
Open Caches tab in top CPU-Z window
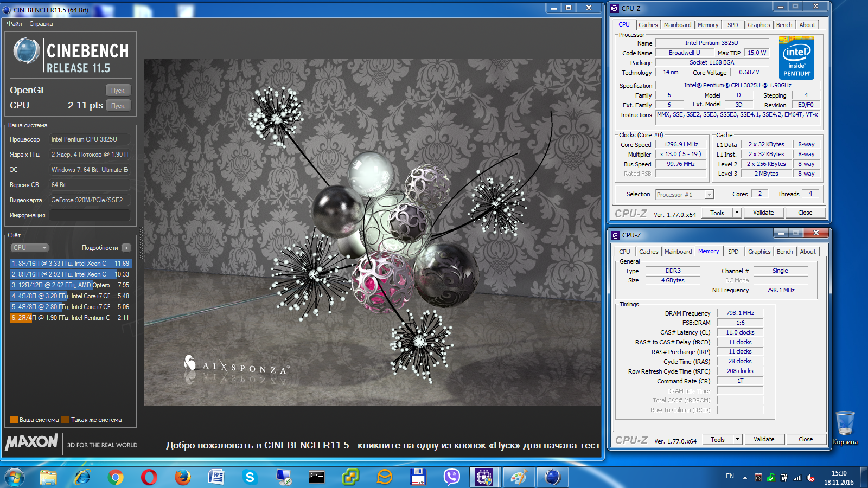click(x=648, y=25)
